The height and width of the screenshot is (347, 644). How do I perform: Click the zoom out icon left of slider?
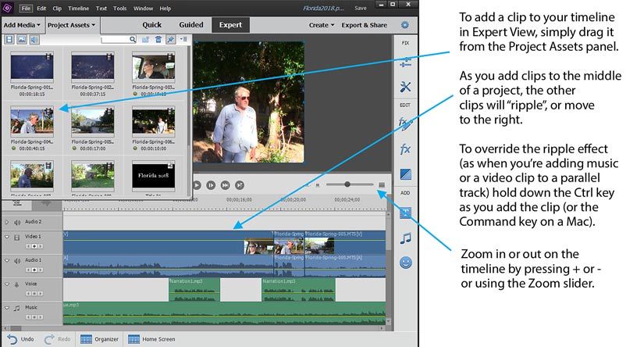[x=318, y=185]
